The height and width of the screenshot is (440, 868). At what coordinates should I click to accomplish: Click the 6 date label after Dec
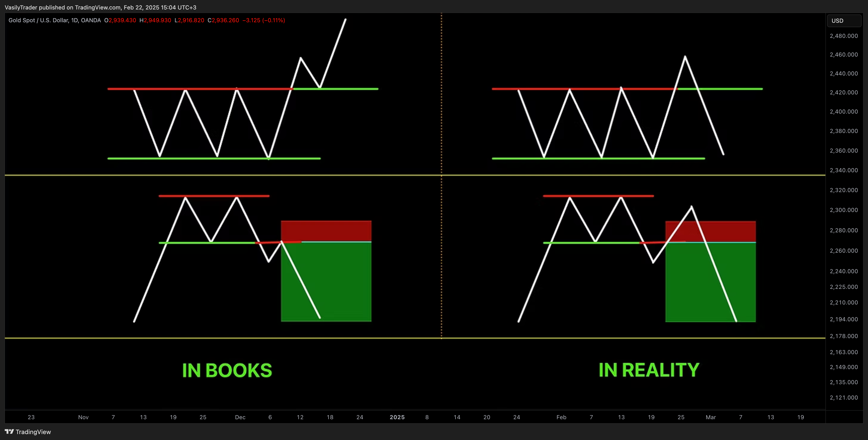[270, 417]
